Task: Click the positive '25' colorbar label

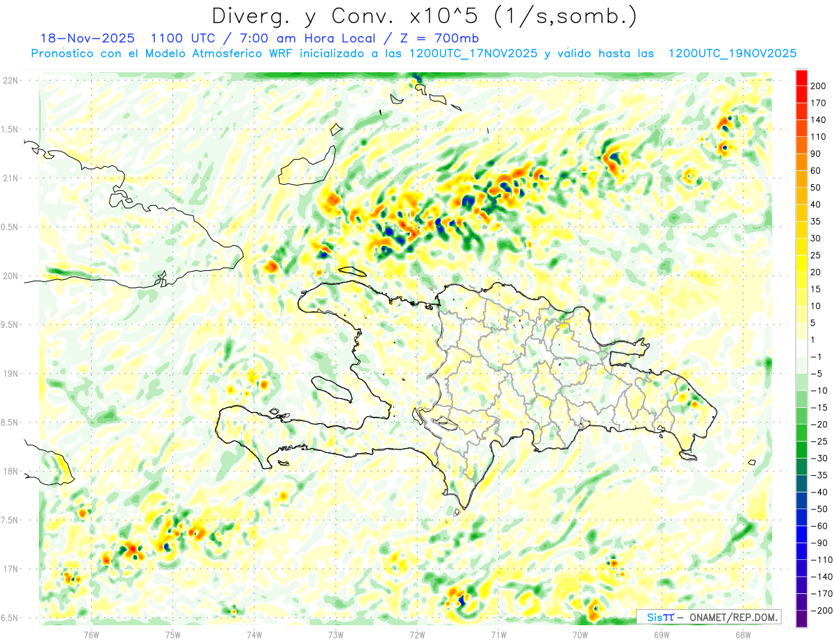Action: click(x=816, y=255)
